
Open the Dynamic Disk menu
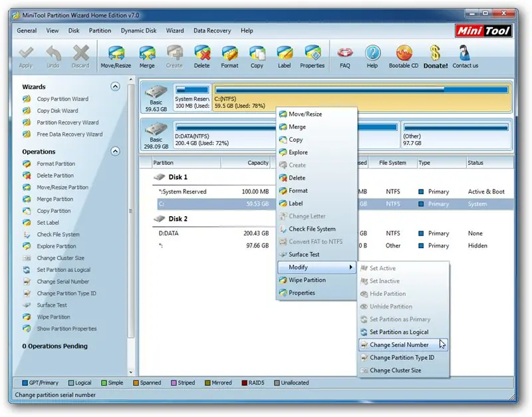point(138,31)
